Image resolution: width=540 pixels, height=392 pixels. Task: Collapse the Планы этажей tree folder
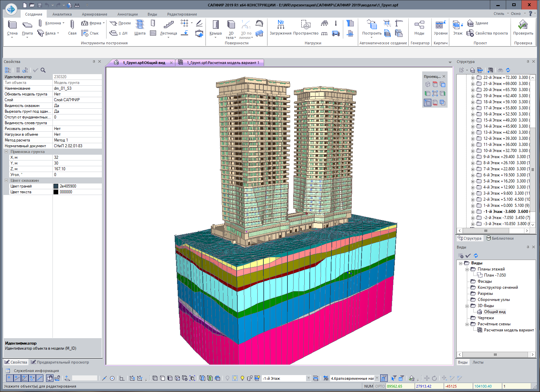tap(467, 269)
